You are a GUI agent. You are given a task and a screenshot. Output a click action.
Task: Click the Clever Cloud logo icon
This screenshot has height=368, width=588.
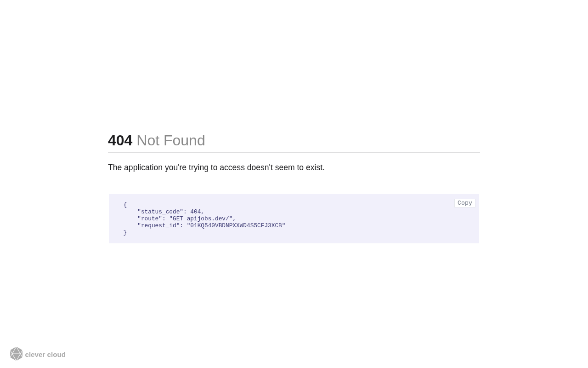pyautogui.click(x=16, y=354)
